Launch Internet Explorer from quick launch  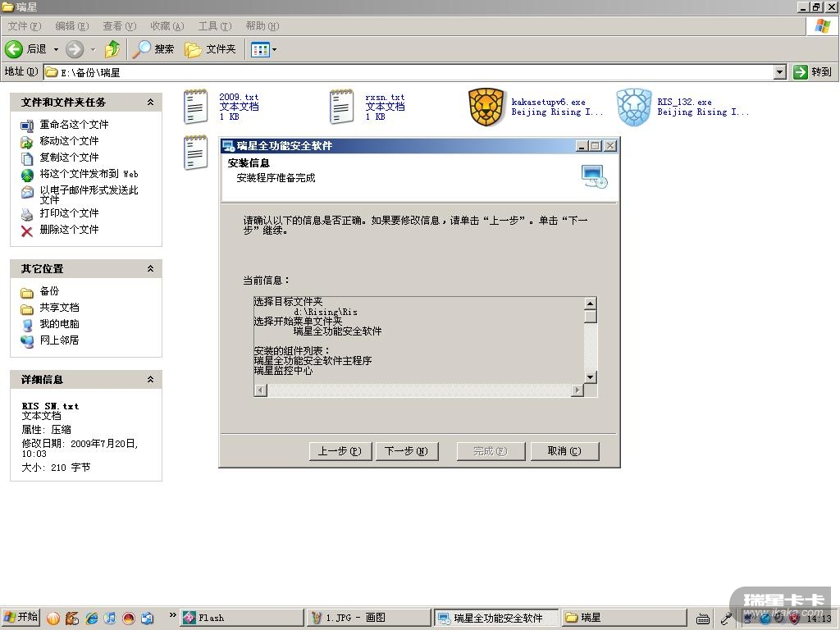coord(92,618)
